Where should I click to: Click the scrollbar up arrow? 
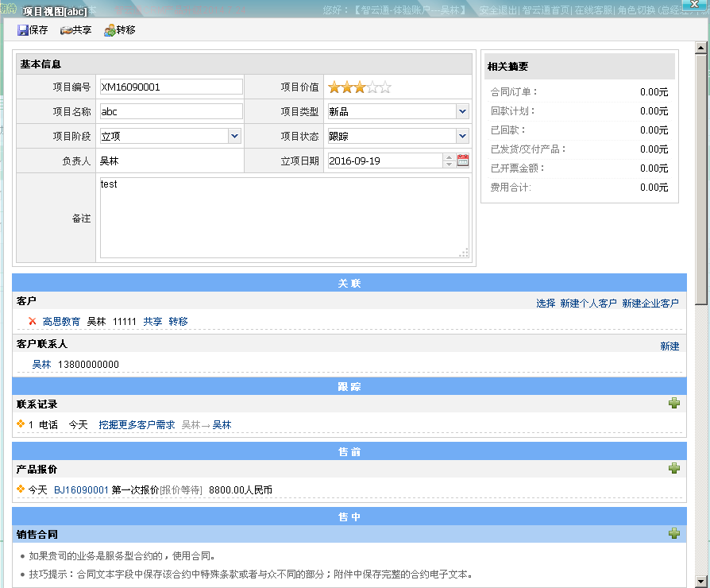tap(701, 47)
